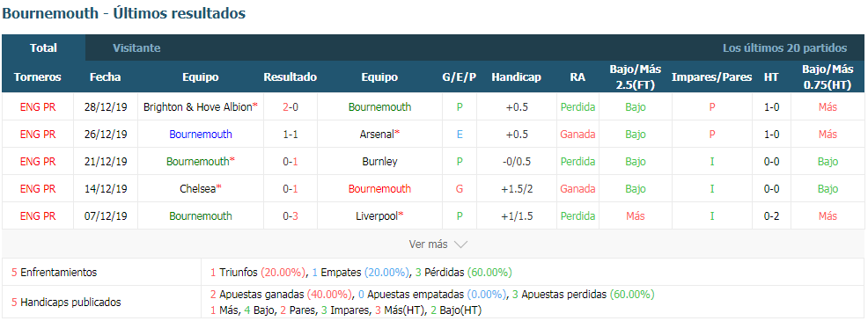
Task: Open Brighton & Hove Albion team link
Action: pyautogui.click(x=197, y=106)
